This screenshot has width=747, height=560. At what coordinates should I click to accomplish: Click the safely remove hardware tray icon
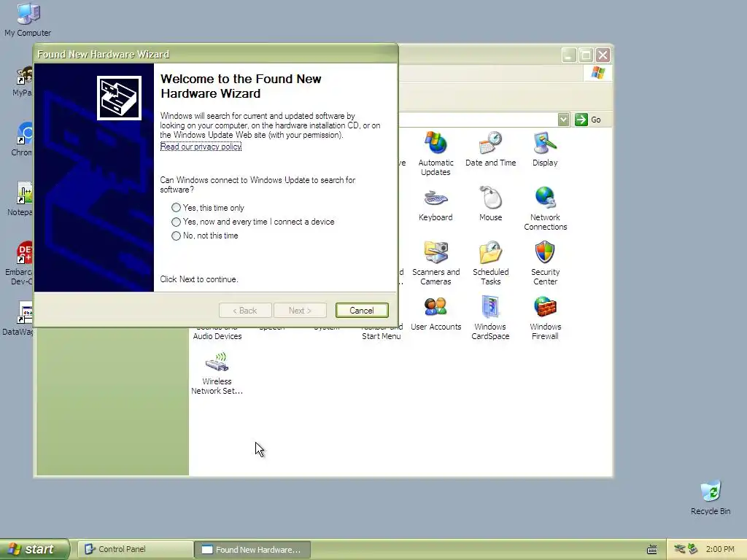point(692,549)
